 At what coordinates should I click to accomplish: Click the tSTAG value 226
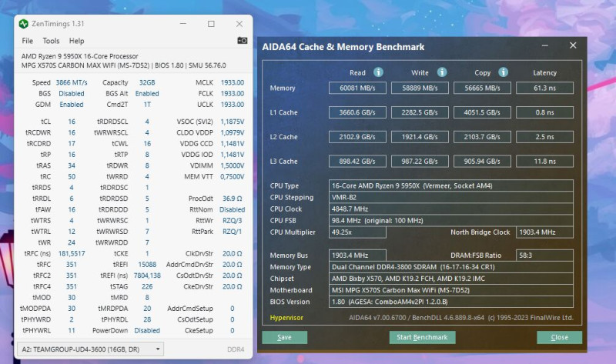coord(147,286)
